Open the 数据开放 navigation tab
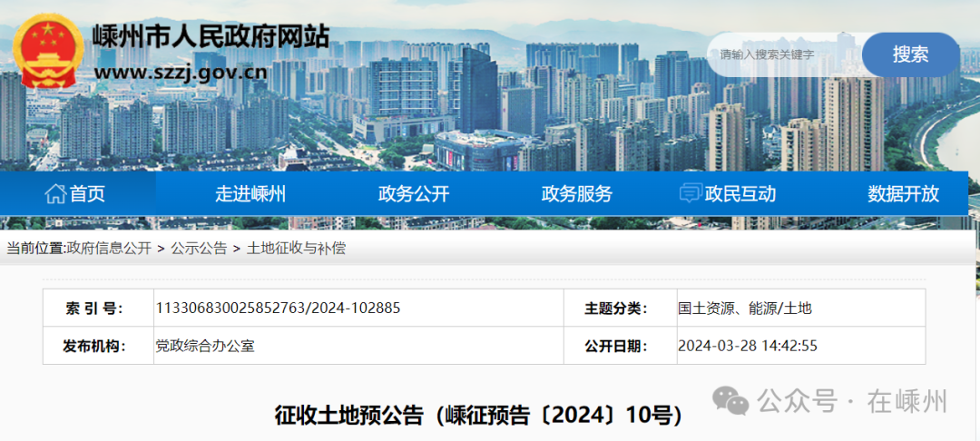The height and width of the screenshot is (441, 980). [903, 193]
